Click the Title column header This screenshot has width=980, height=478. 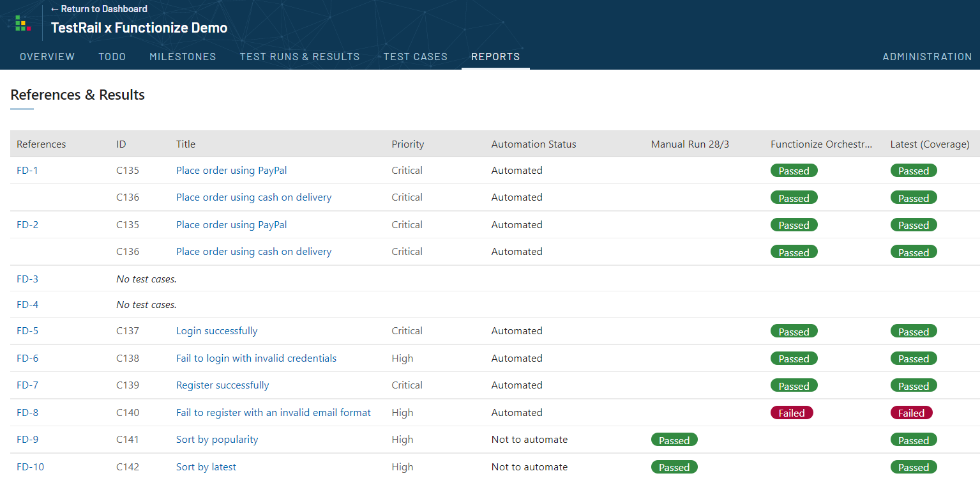(186, 144)
